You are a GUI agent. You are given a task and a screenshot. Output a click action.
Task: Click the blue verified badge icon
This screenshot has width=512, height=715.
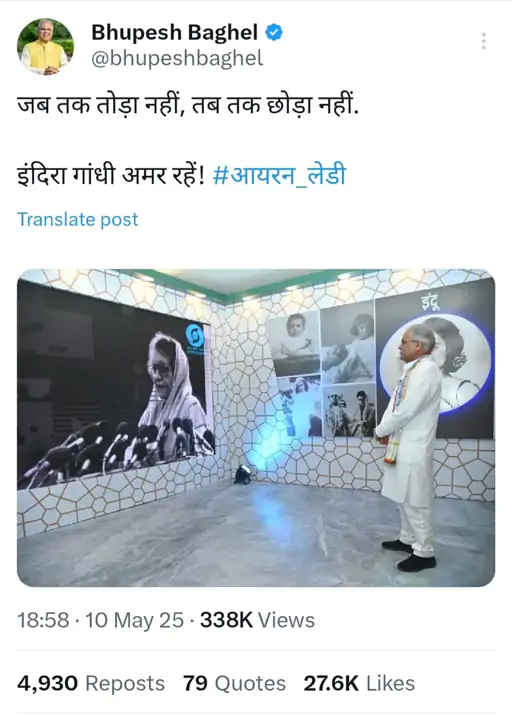pos(274,32)
